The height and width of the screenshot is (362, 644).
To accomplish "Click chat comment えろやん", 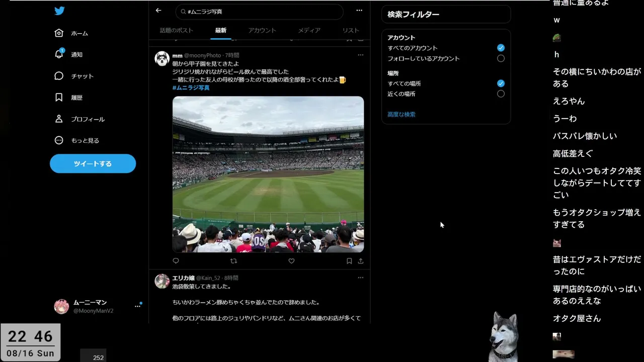I will coord(569,101).
